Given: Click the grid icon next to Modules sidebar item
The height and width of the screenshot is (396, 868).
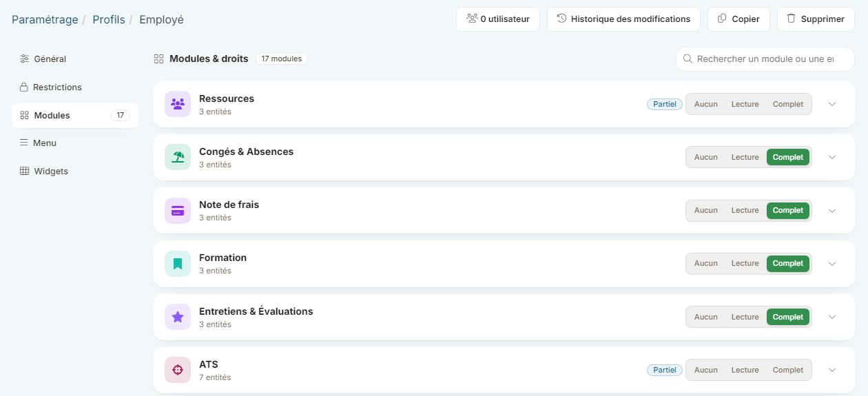Looking at the screenshot, I should click(24, 115).
